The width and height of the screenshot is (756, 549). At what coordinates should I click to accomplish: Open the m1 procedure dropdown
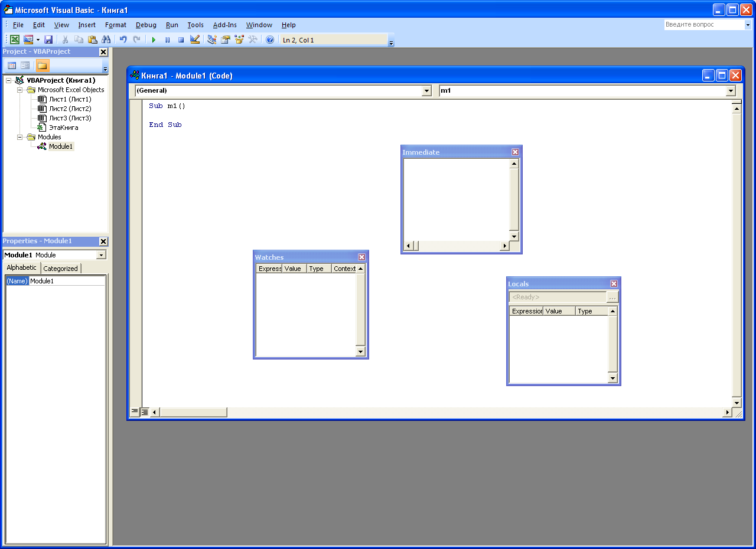731,91
